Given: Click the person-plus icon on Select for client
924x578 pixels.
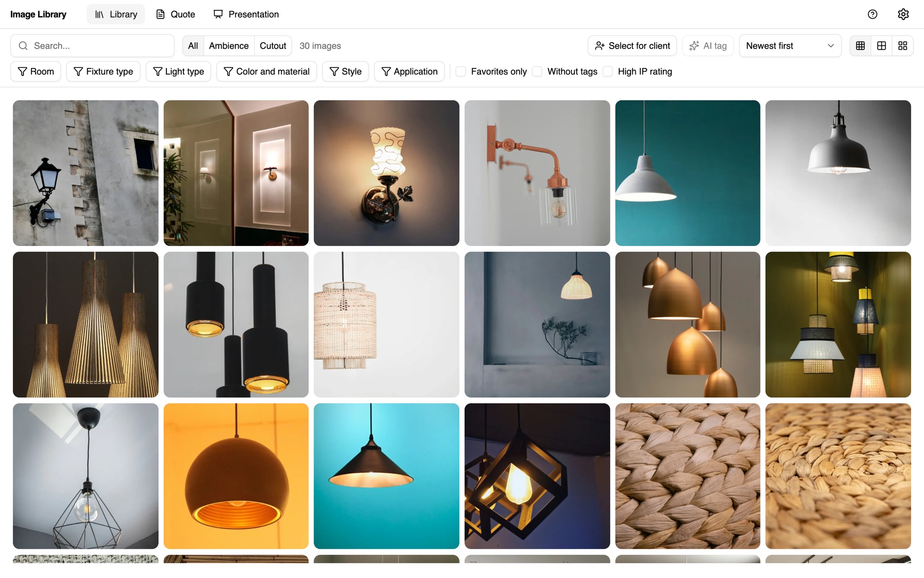Looking at the screenshot, I should coord(600,46).
